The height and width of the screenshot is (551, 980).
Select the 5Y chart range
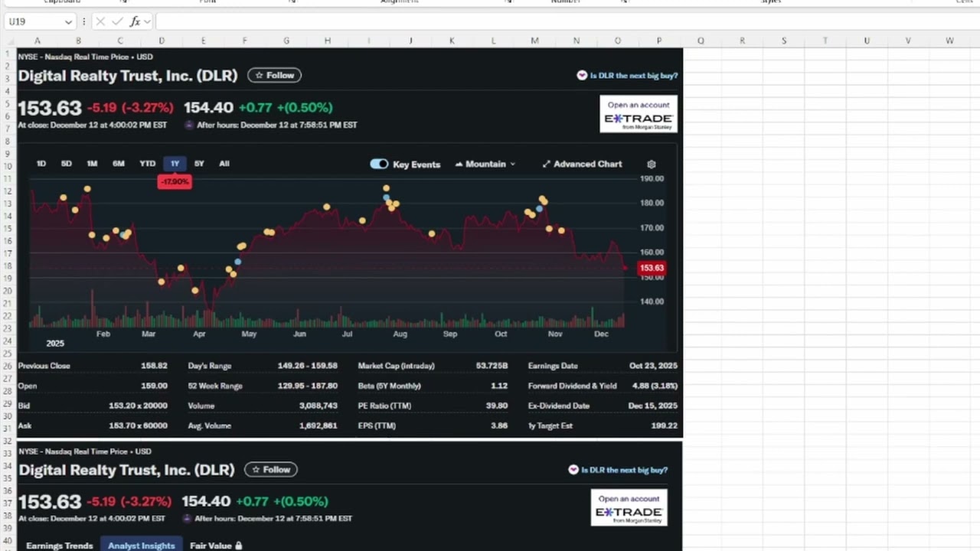[x=199, y=164]
